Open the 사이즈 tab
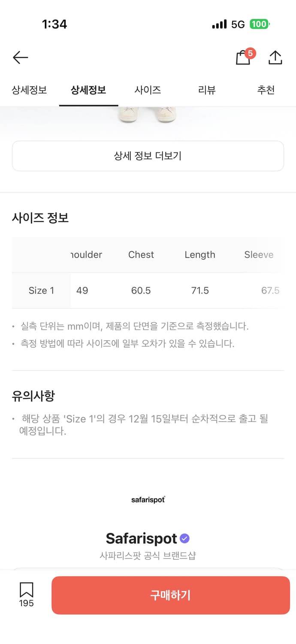296x644 pixels. tap(146, 90)
